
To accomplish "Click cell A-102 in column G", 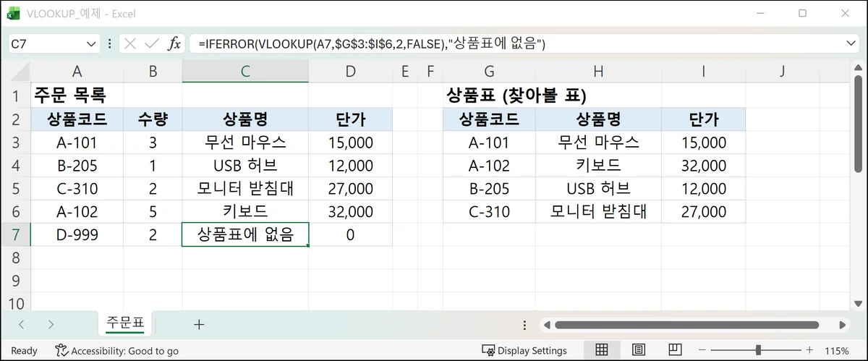I will click(x=489, y=165).
